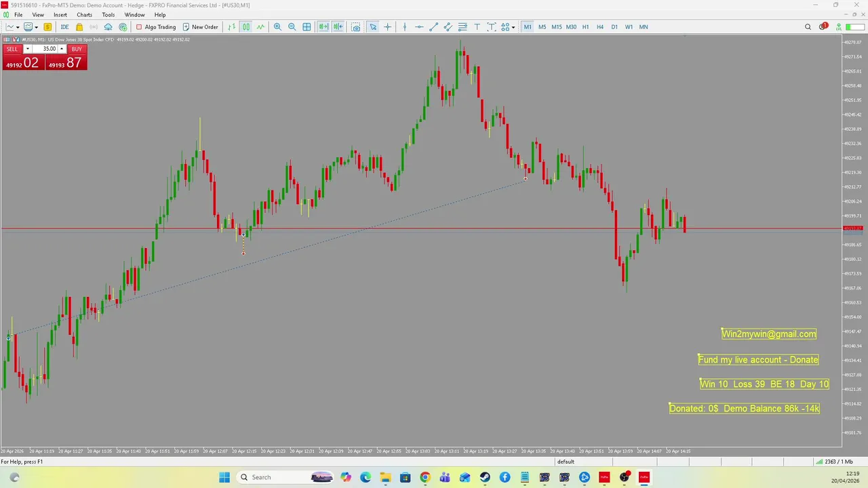Image resolution: width=868 pixels, height=488 pixels.
Task: Draw a vertical line on chart
Action: 405,27
